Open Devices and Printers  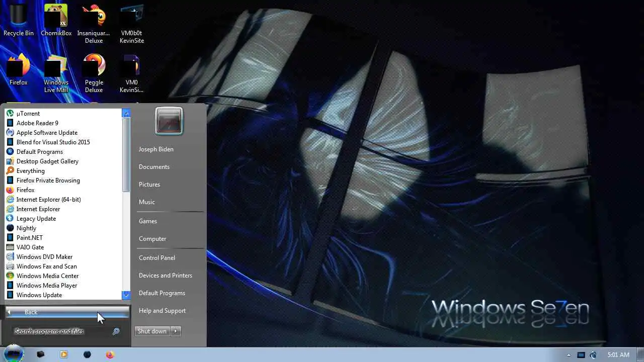[166, 276]
